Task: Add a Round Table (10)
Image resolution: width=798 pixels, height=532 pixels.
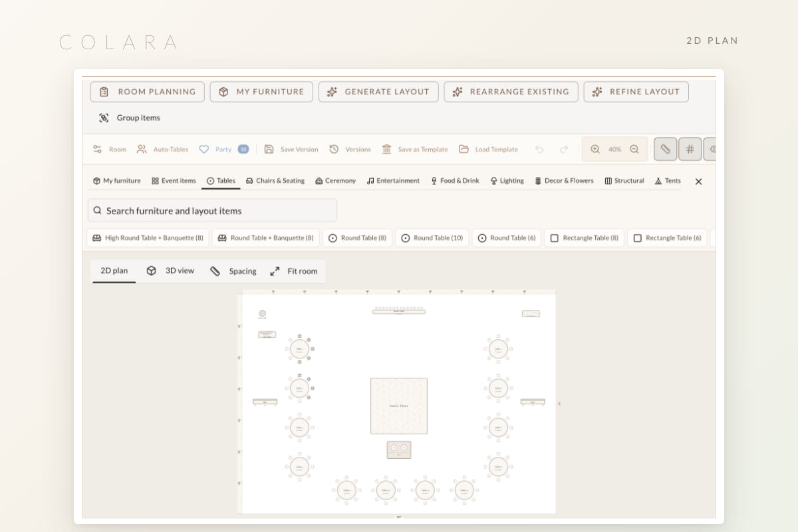Action: coord(432,238)
